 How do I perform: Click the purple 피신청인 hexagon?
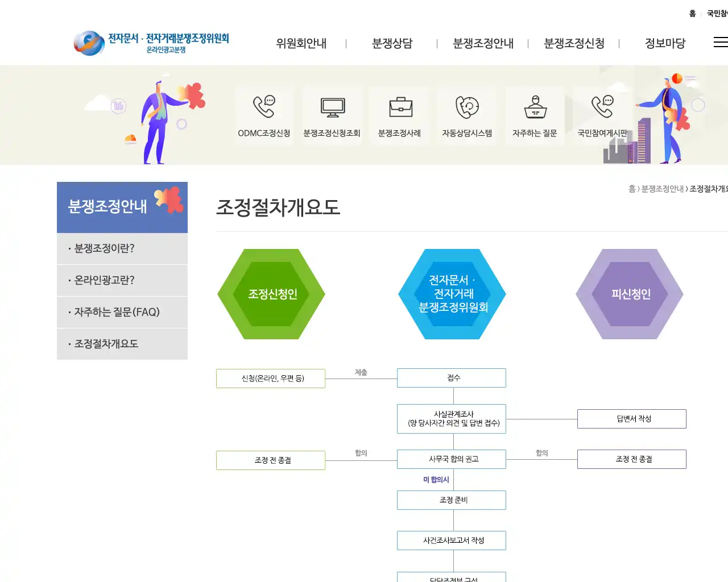(x=630, y=294)
